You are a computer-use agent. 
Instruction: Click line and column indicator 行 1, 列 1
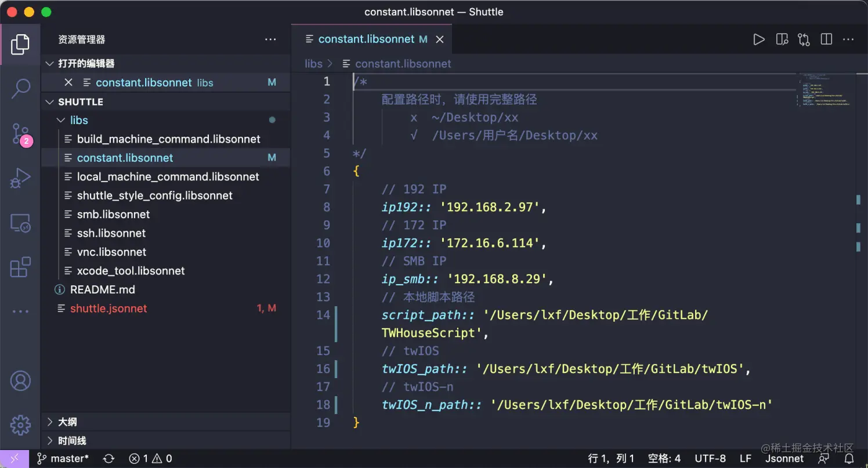[611, 459]
